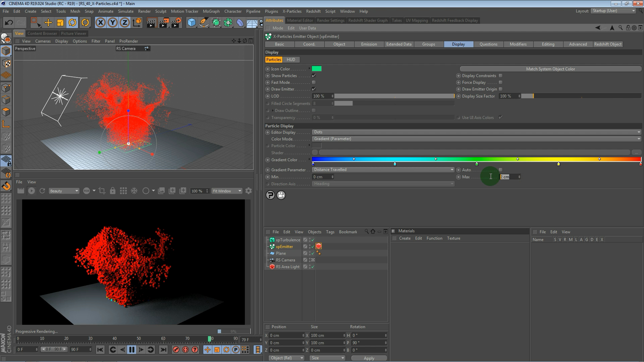
Task: Open the Spline pen tool
Action: (204, 22)
